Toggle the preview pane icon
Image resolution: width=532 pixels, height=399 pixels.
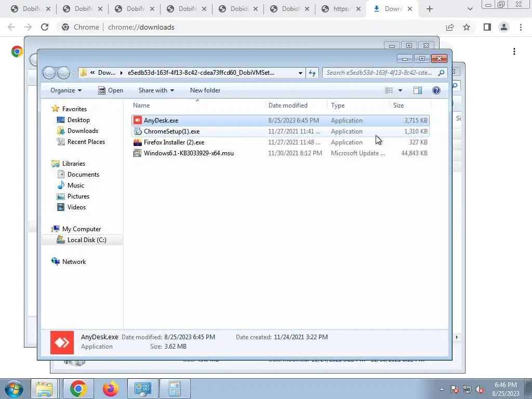coord(418,90)
